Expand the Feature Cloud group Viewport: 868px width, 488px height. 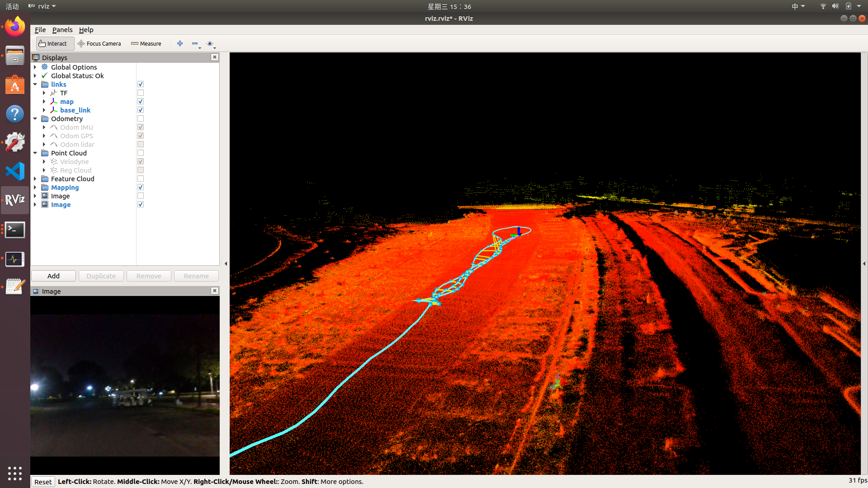(x=35, y=179)
